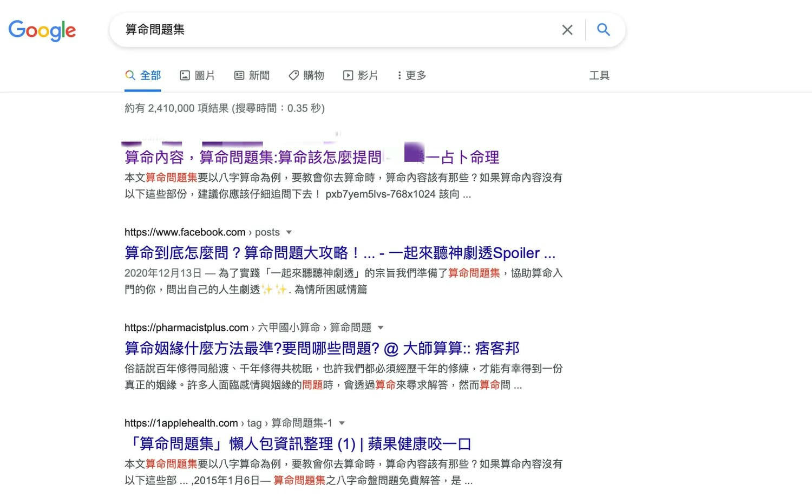Open result 「算命問題集」懶人包資訊整理 (1)
The height and width of the screenshot is (504, 812).
pos(298,444)
